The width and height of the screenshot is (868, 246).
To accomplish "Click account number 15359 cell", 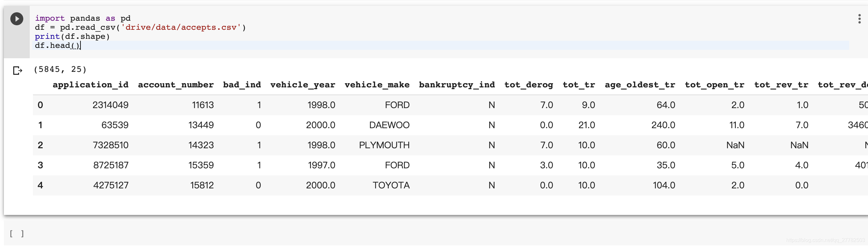I will tap(201, 165).
